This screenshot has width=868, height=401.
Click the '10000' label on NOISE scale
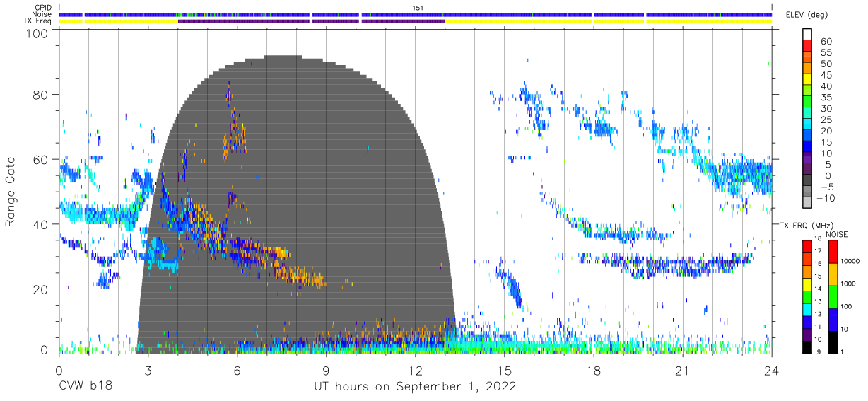(850, 262)
